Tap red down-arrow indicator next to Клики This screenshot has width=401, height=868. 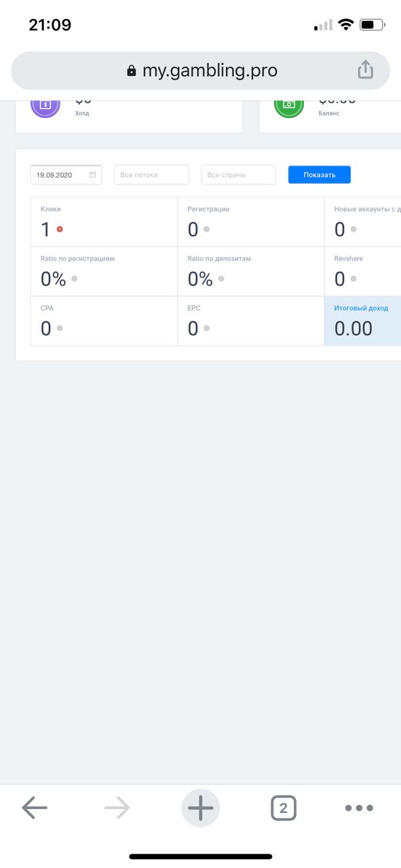click(60, 229)
